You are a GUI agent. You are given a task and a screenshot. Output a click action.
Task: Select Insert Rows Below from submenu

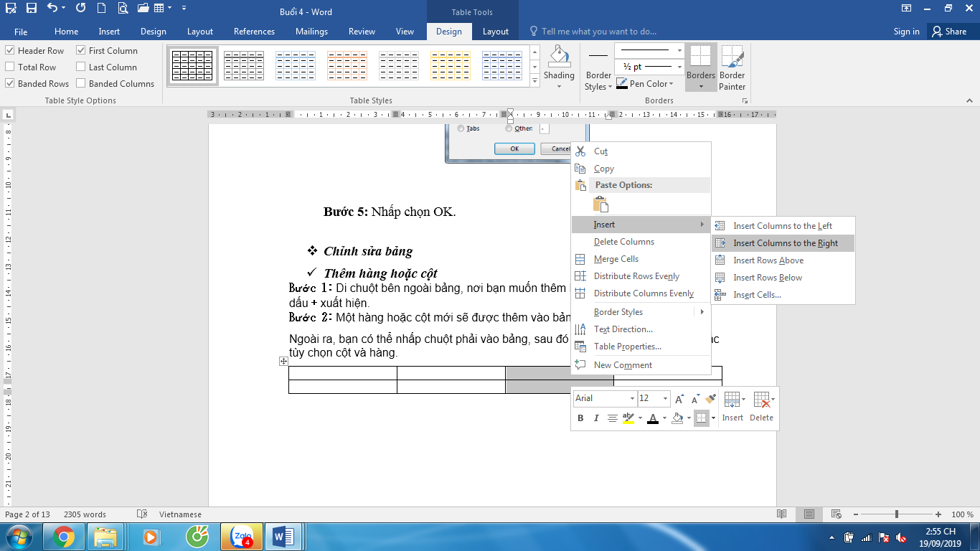(x=783, y=278)
